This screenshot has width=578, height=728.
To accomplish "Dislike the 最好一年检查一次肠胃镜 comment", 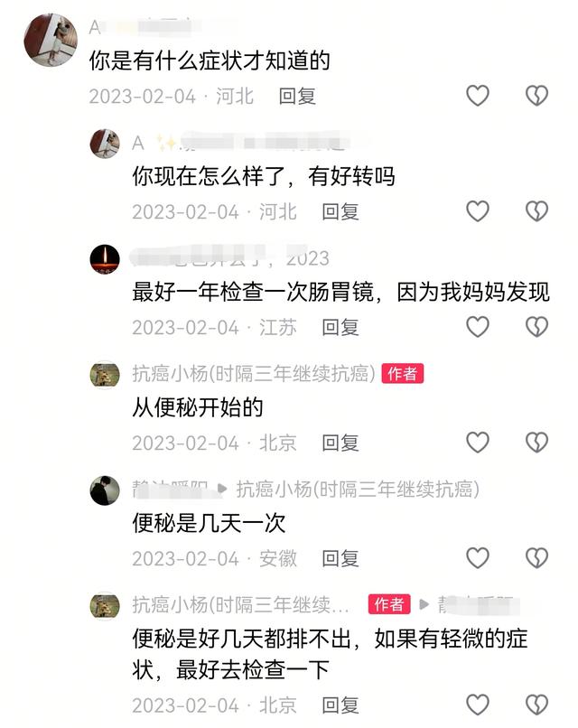I will click(x=536, y=327).
